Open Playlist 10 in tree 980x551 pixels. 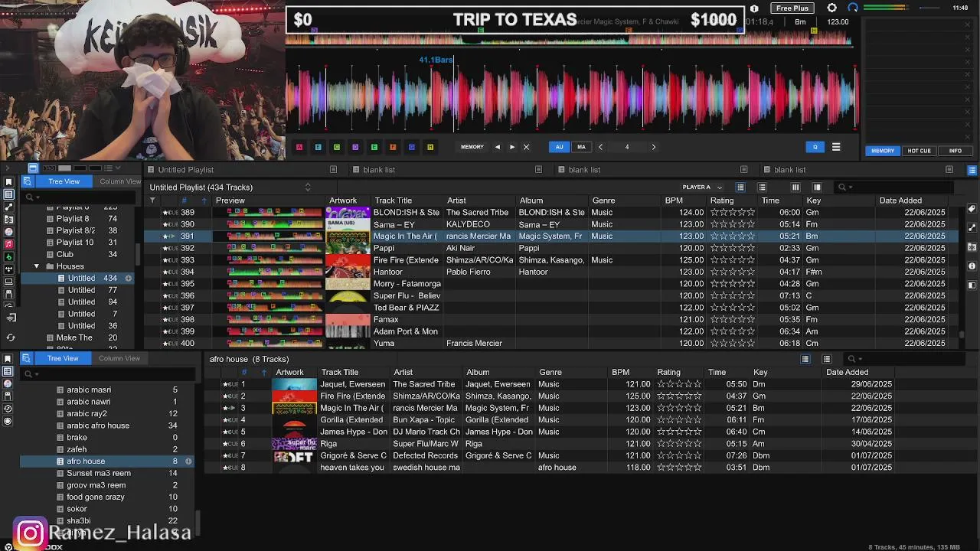pos(75,243)
